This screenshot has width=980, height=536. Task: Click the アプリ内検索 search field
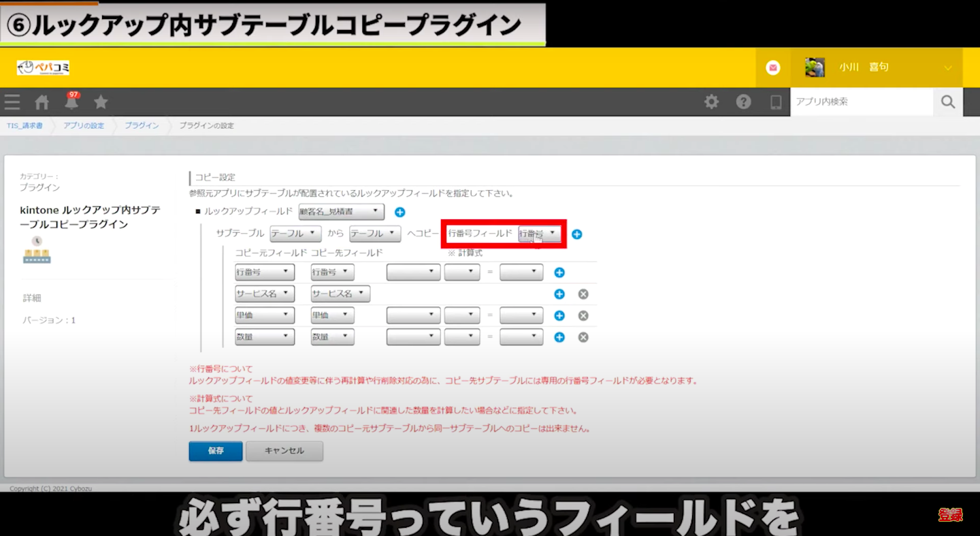[x=861, y=102]
